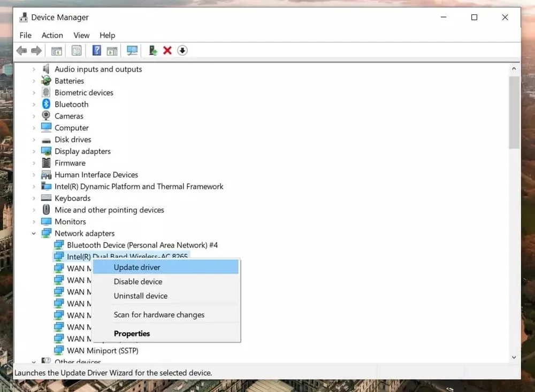Click the Back navigation arrow icon
The width and height of the screenshot is (535, 392).
[21, 50]
